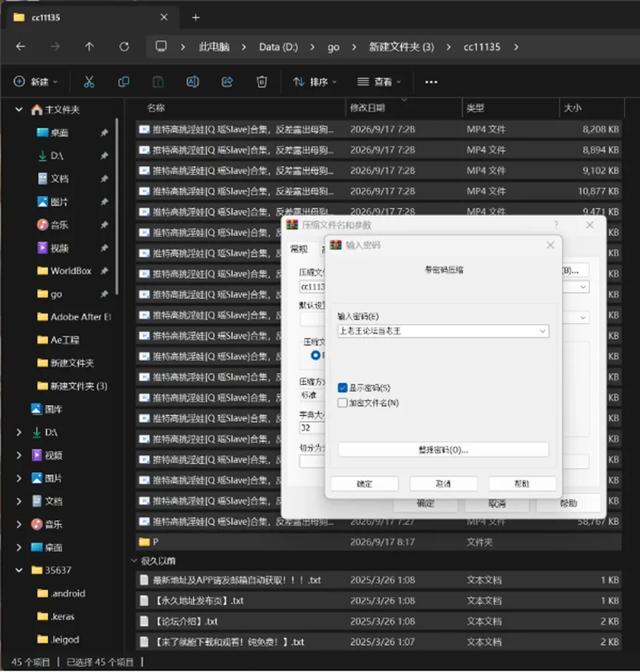Share the selected files
The image size is (640, 672).
pyautogui.click(x=227, y=81)
